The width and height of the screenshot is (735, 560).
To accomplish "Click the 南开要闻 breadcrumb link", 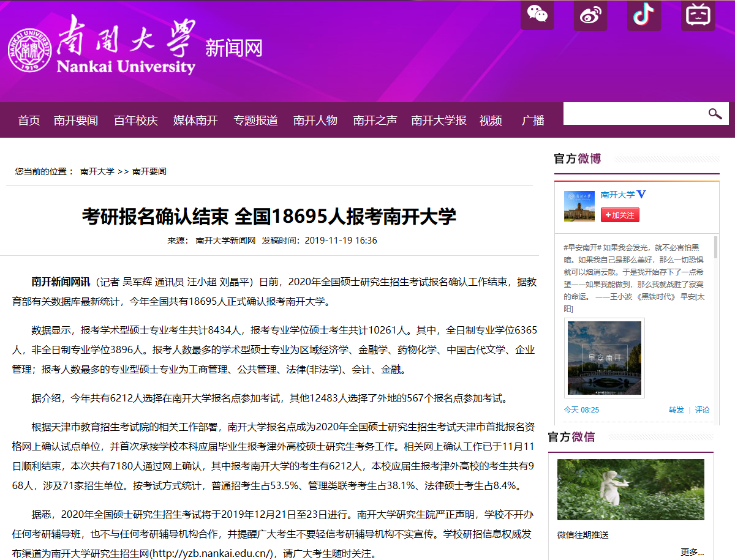I will (x=149, y=171).
